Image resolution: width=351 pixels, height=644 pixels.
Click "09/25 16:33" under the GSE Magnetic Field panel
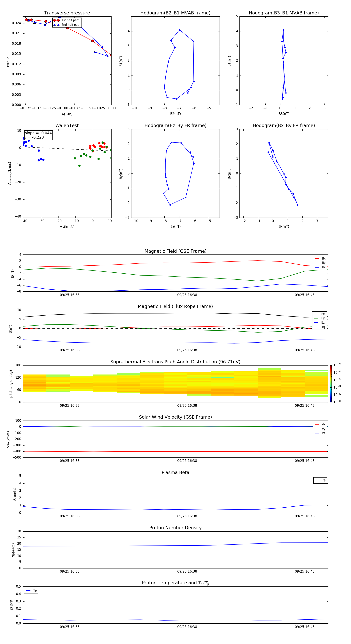point(70,295)
